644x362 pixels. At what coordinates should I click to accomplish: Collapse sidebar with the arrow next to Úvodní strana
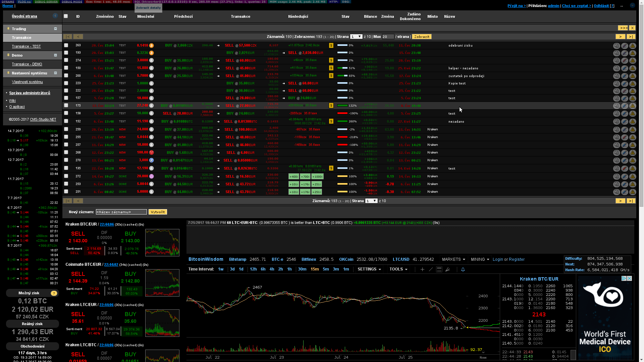pyautogui.click(x=55, y=16)
